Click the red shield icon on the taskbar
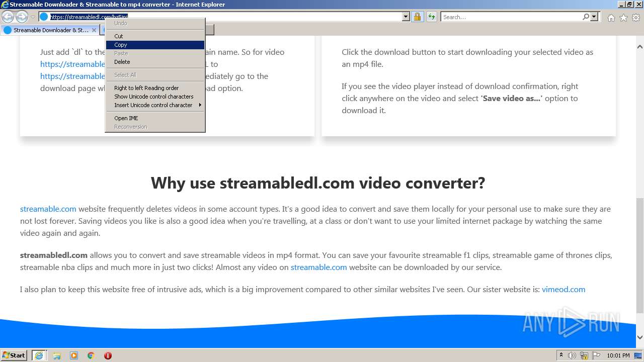 tap(108, 355)
